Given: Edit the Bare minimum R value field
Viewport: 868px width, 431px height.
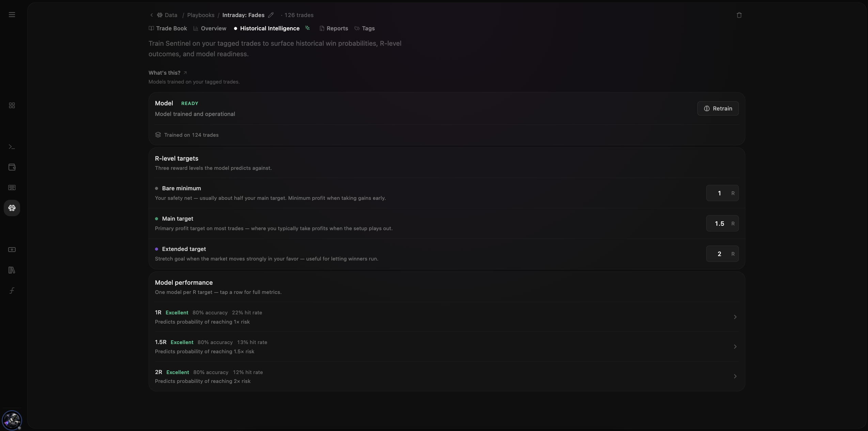Looking at the screenshot, I should tap(722, 193).
